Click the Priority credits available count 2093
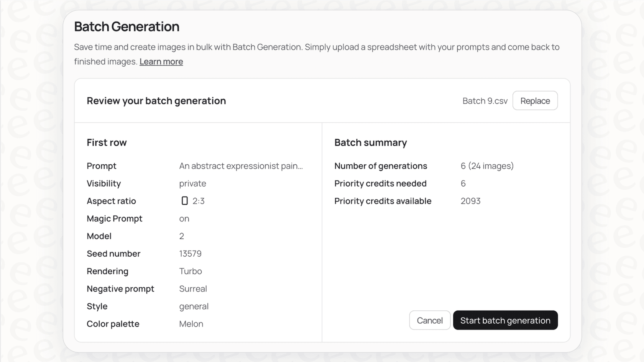 pos(470,201)
